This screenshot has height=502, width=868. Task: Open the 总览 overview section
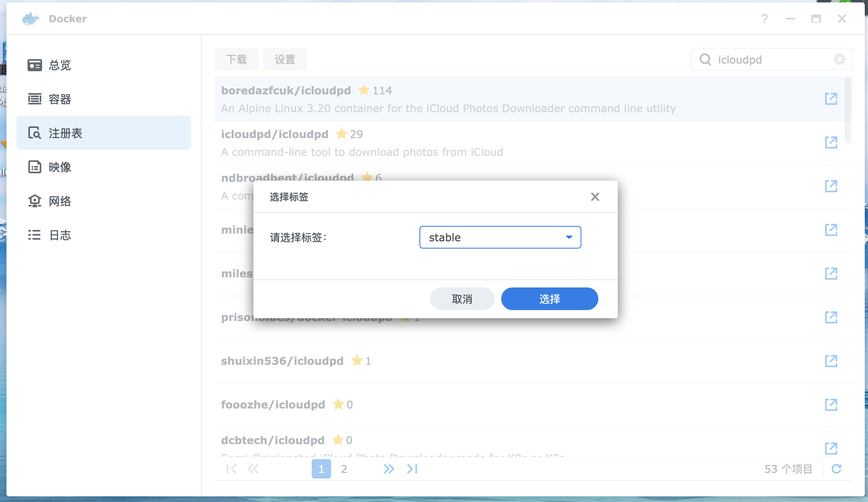pyautogui.click(x=104, y=65)
